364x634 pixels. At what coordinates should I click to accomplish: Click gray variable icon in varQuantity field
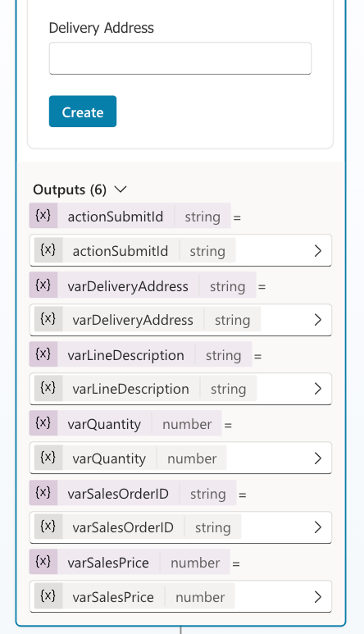(48, 458)
